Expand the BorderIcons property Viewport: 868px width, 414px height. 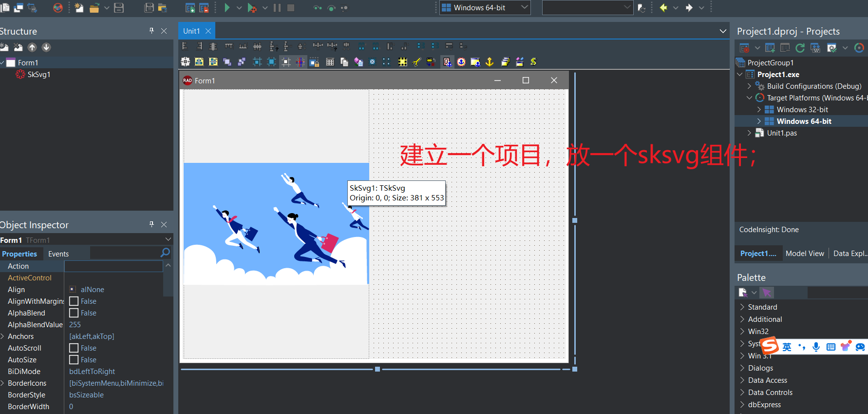pyautogui.click(x=3, y=383)
